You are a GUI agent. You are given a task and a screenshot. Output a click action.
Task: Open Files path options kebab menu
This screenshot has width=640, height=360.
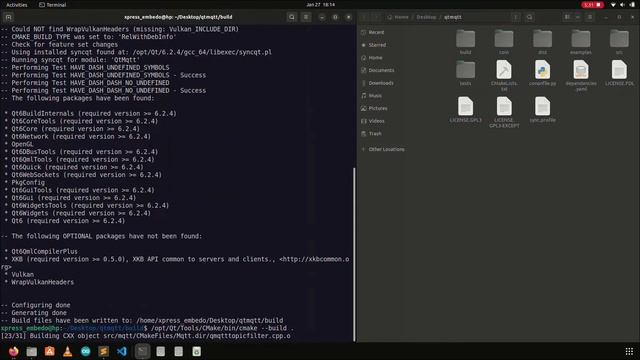click(x=516, y=17)
